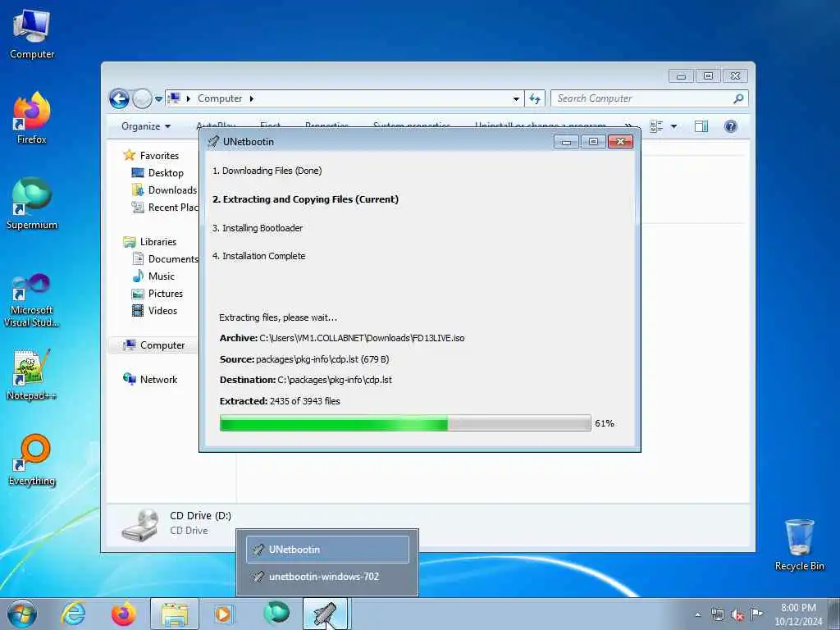Maximize the UNetbootin window

tap(593, 141)
